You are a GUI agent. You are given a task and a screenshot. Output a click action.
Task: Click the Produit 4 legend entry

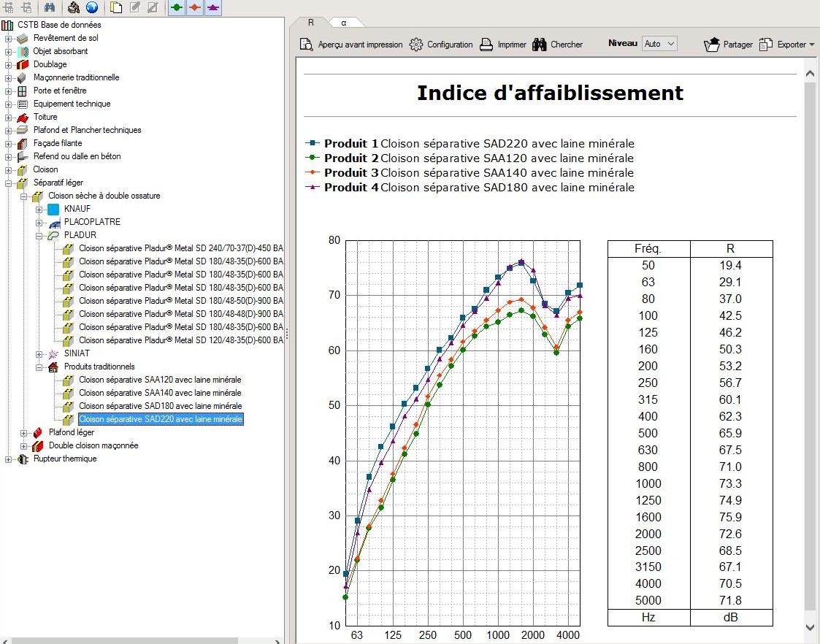(470, 187)
